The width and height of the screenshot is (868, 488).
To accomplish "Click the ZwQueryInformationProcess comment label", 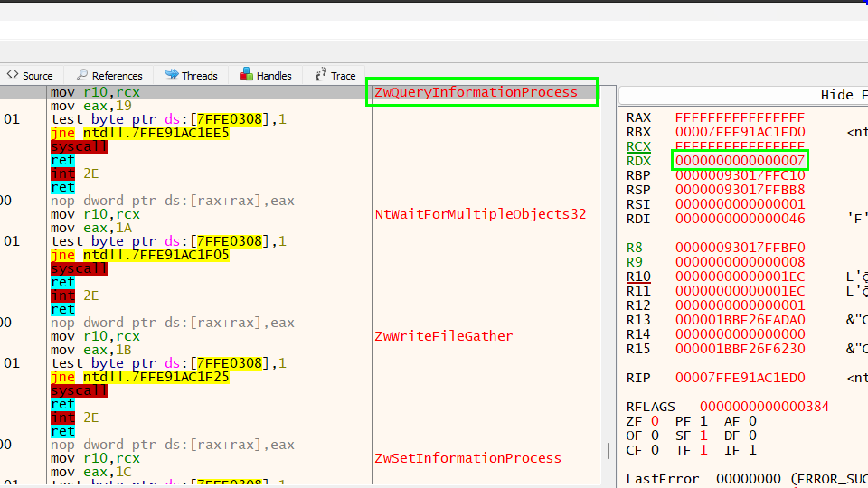I will click(476, 93).
